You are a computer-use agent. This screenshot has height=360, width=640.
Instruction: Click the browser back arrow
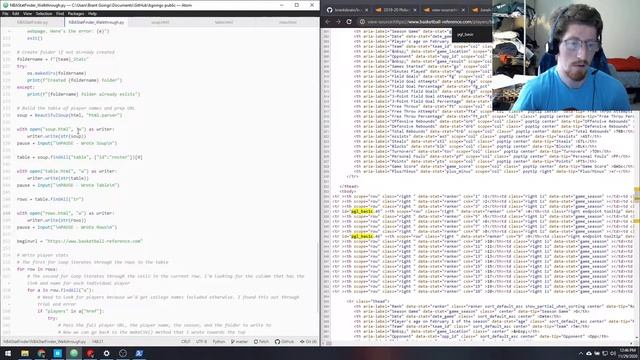(x=328, y=22)
